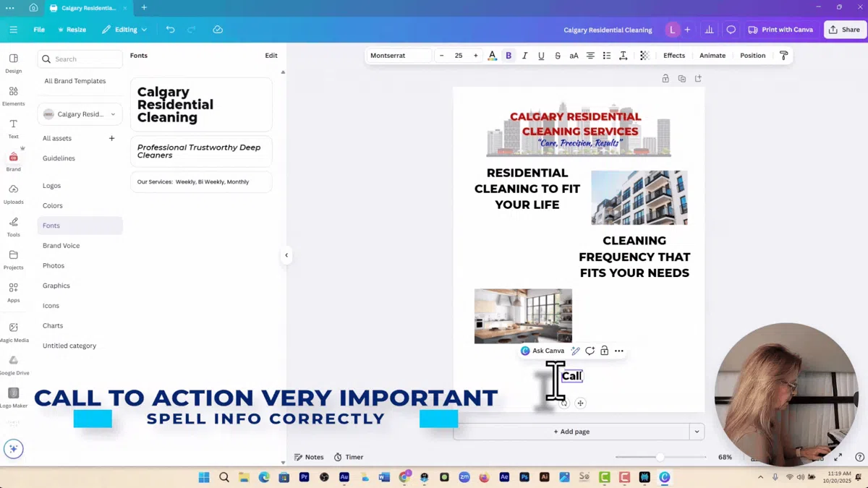The image size is (868, 488).
Task: Adjust the zoom level slider
Action: (x=660, y=457)
